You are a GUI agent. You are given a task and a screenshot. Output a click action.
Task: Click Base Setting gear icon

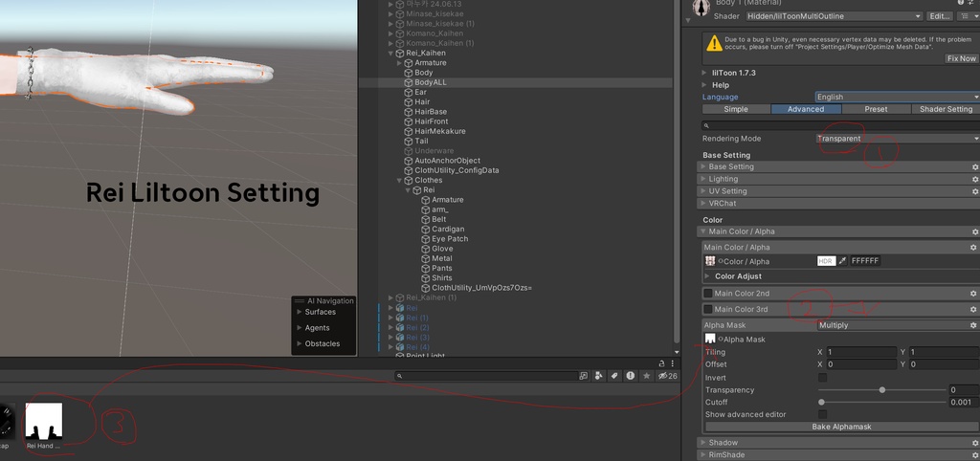(974, 166)
